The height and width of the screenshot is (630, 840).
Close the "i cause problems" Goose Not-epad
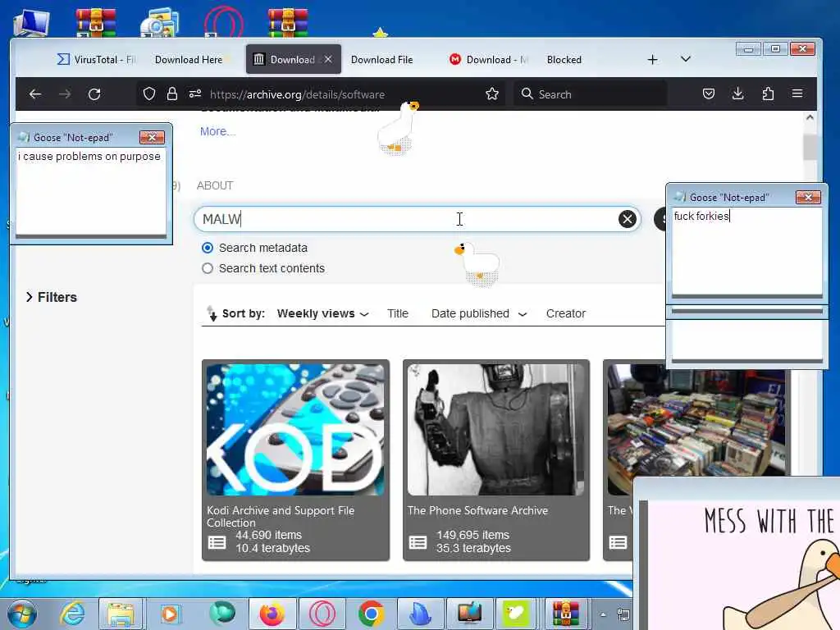152,138
